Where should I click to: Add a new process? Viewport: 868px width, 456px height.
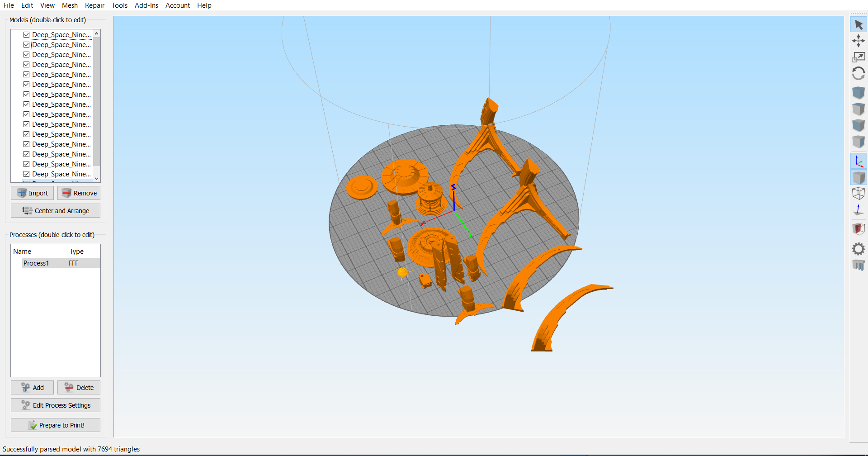coord(32,388)
